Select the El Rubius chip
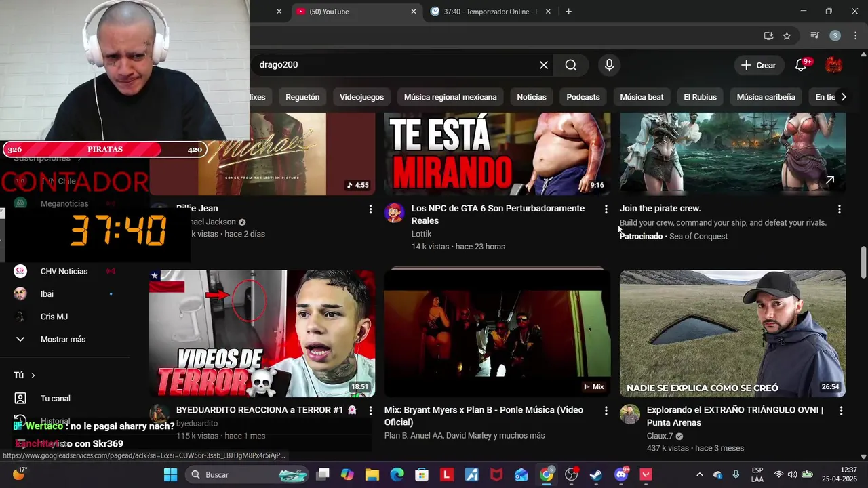The image size is (868, 488). click(700, 97)
